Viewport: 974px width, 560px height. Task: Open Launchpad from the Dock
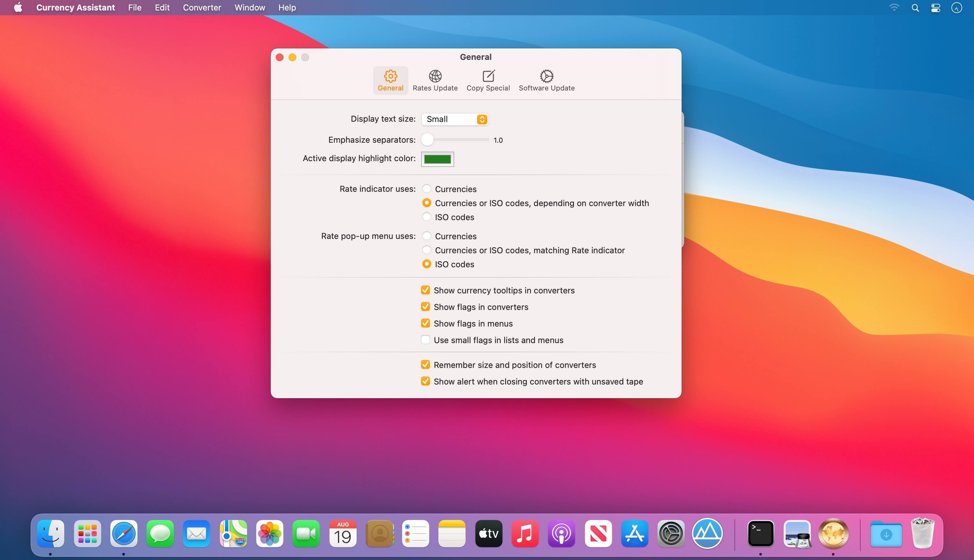pyautogui.click(x=87, y=534)
